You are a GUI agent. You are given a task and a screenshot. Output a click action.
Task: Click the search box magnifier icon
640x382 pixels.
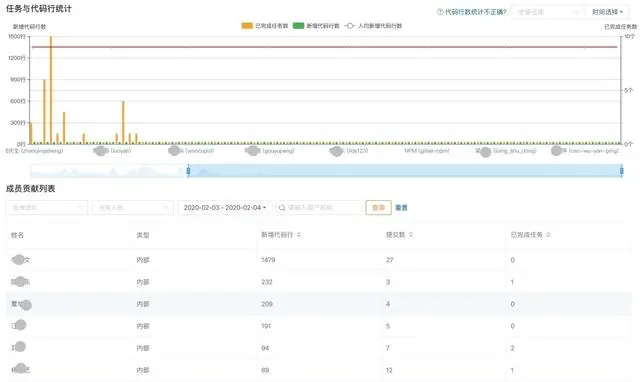click(282, 208)
